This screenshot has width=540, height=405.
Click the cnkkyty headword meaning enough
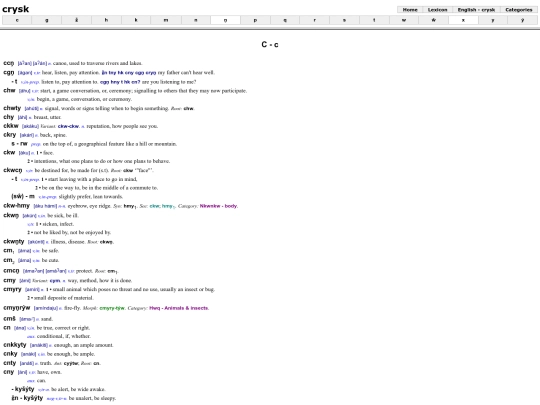pyautogui.click(x=14, y=345)
